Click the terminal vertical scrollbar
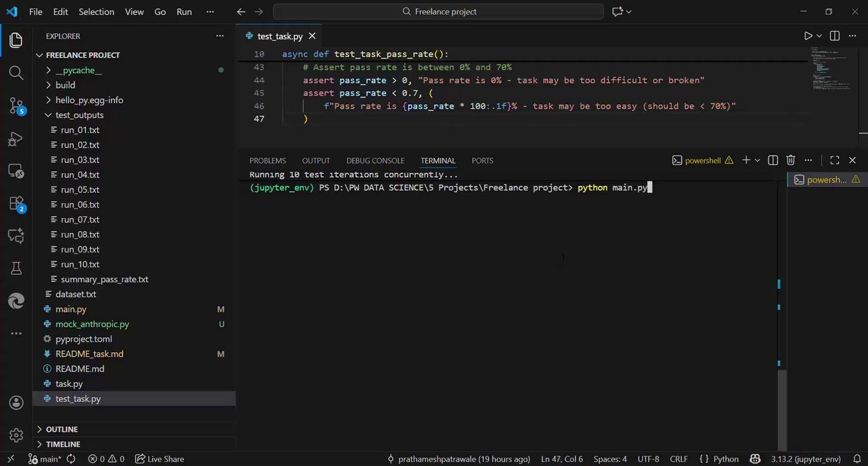The width and height of the screenshot is (868, 466). pyautogui.click(x=782, y=408)
